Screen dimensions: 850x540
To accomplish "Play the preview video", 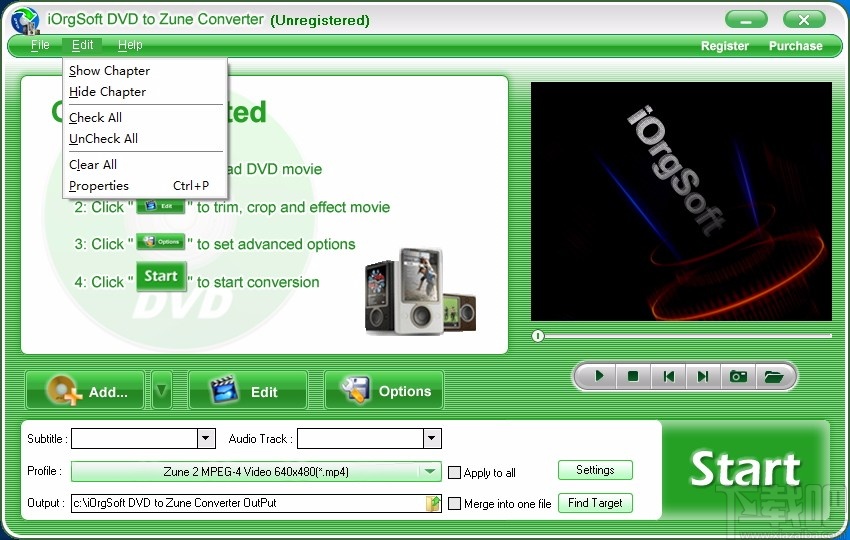I will pos(599,376).
